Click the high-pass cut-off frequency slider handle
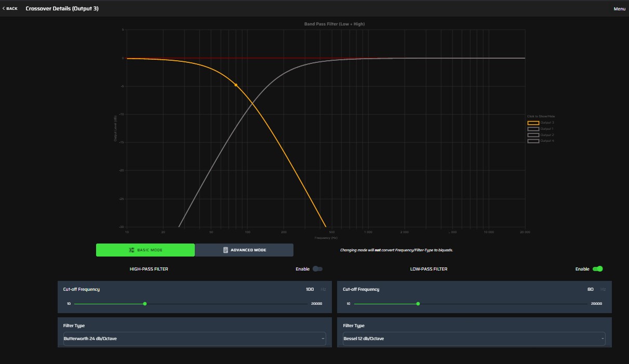629x364 pixels. coord(144,304)
